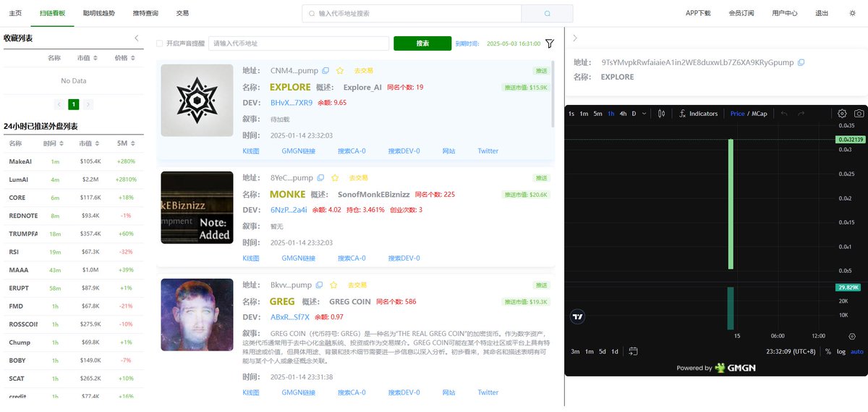Viewport: 868px width, 412px height.
Task: Open the 推特查询 tab
Action: [145, 13]
